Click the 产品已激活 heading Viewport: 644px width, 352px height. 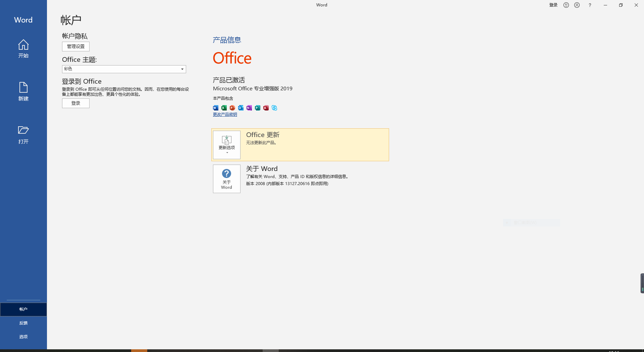[x=229, y=80]
